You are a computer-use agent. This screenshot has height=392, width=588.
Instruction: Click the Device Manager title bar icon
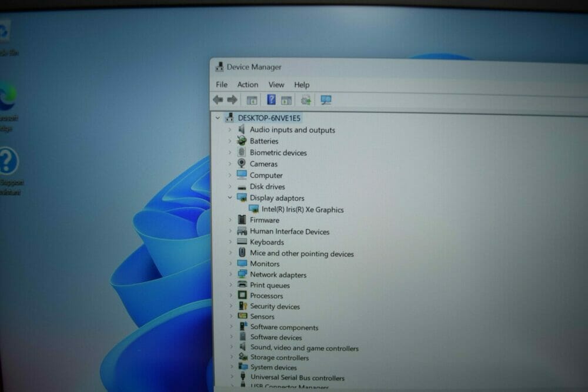point(219,67)
